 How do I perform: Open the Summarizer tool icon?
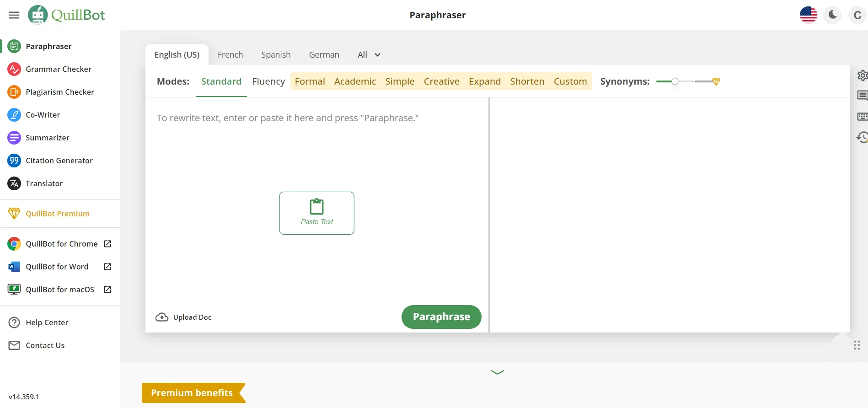pos(14,138)
